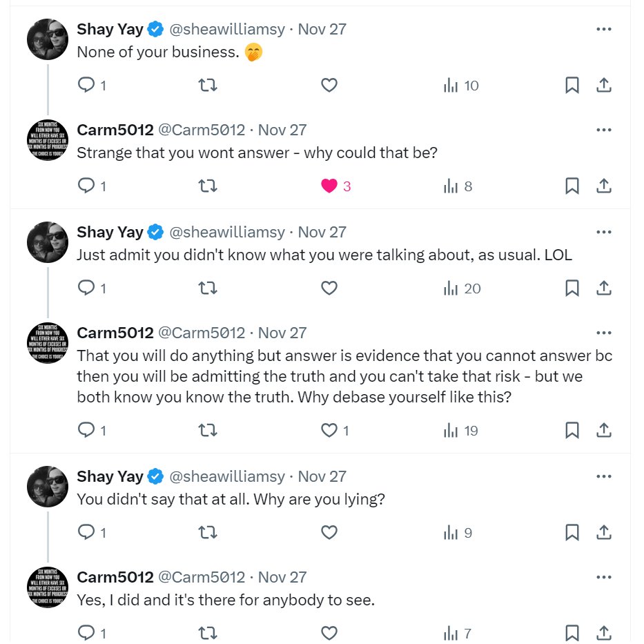644x644 pixels.
Task: View analytics showing 20 views
Action: pos(462,289)
